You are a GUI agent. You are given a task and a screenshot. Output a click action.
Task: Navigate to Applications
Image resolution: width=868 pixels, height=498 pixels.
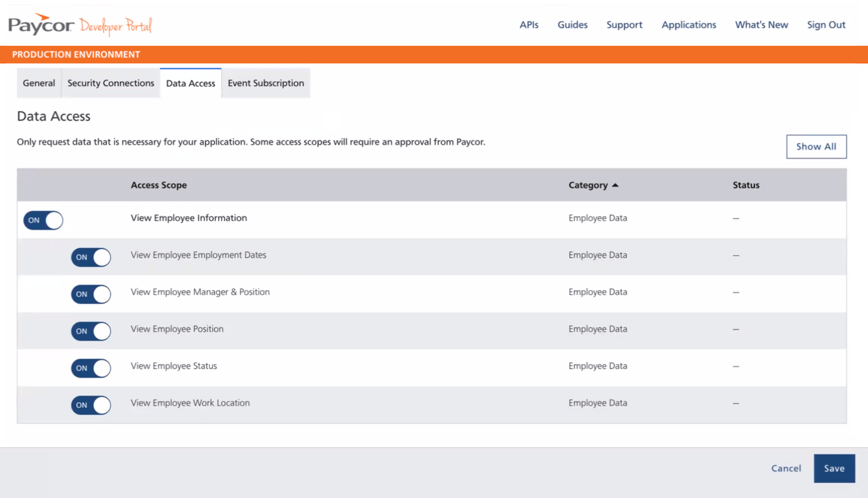click(689, 25)
